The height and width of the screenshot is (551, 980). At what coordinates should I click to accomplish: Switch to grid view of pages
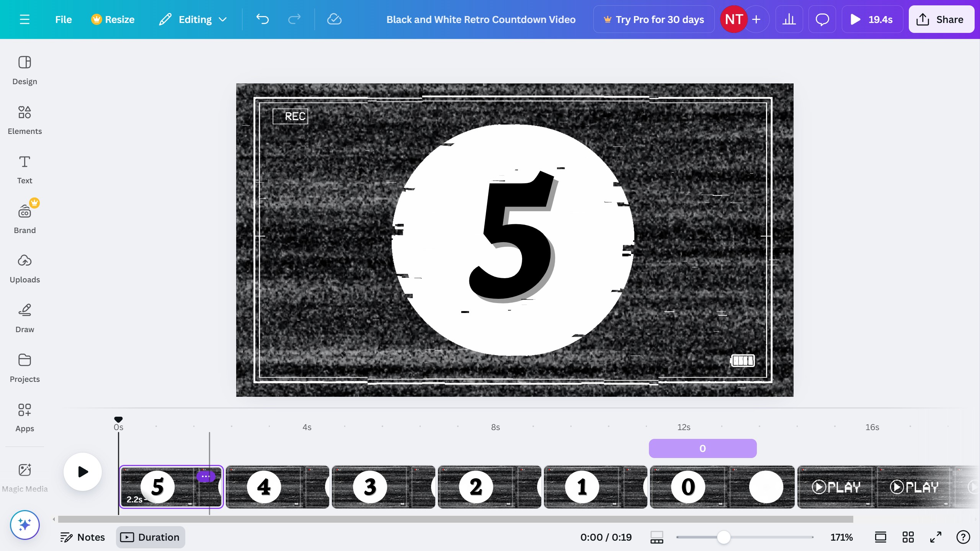tap(908, 537)
